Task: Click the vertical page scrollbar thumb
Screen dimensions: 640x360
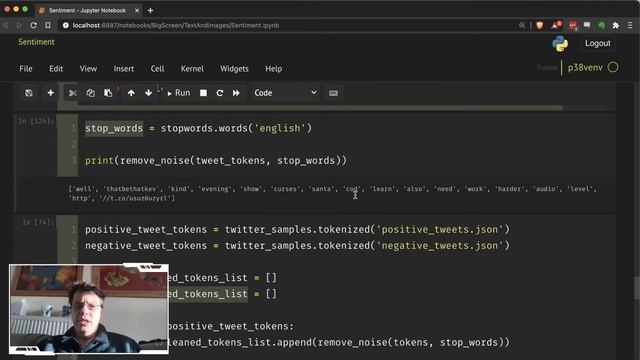Action: point(636,288)
